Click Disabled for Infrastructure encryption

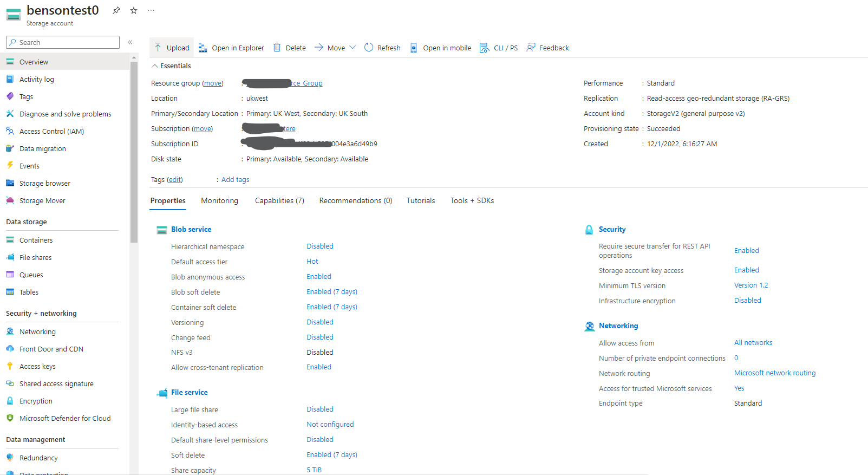(748, 300)
